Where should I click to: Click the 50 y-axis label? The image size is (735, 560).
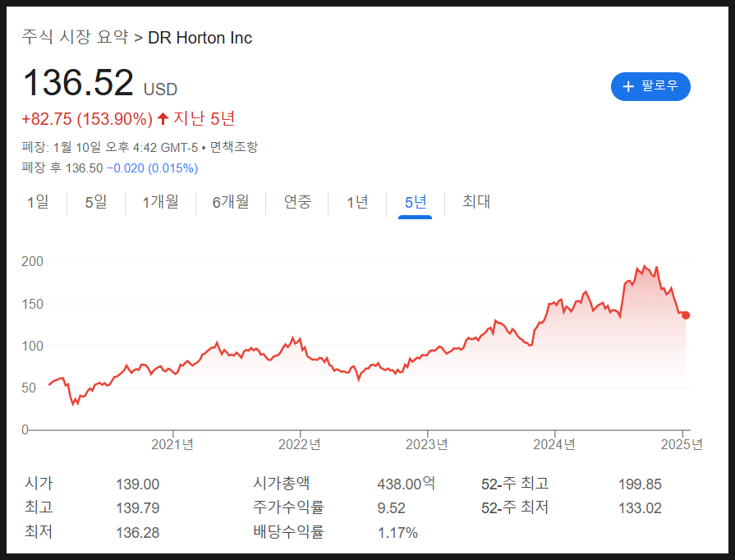point(29,388)
